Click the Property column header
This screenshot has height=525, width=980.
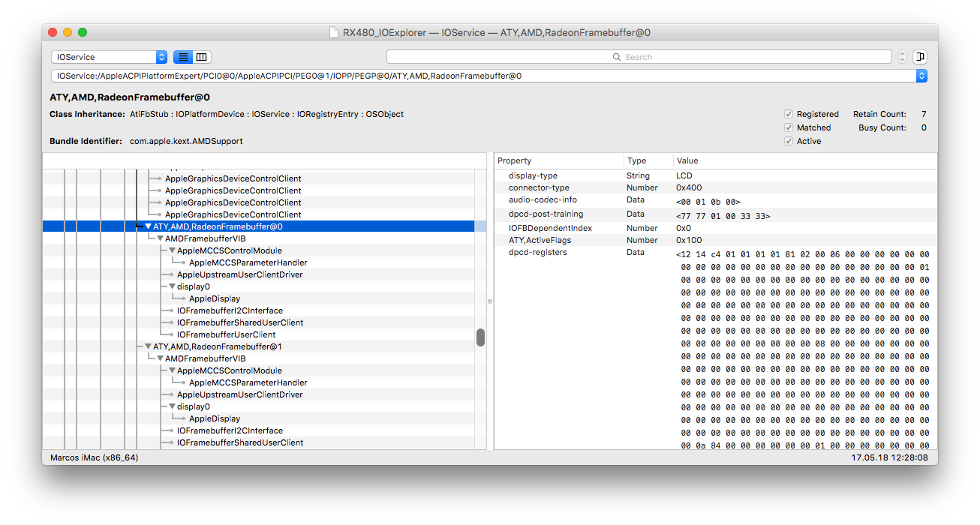click(558, 160)
